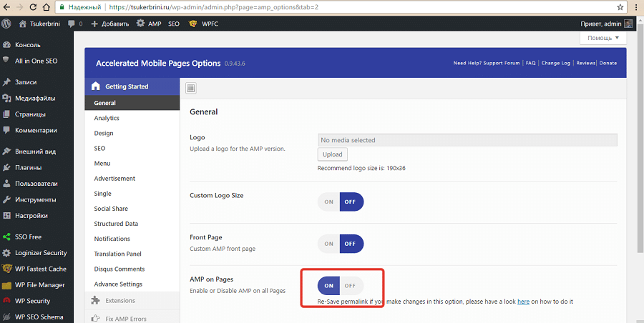The image size is (644, 323).
Task: Click the Extensions puzzle icon
Action: [95, 300]
